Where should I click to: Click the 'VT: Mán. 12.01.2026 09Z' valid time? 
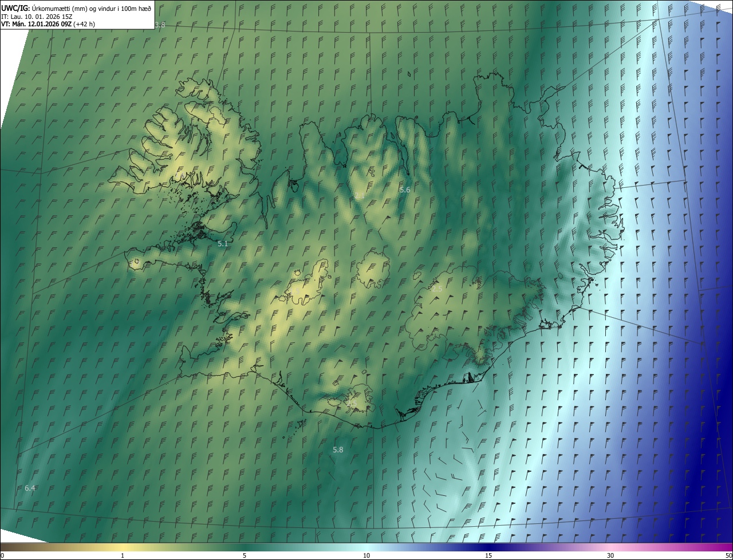point(36,24)
